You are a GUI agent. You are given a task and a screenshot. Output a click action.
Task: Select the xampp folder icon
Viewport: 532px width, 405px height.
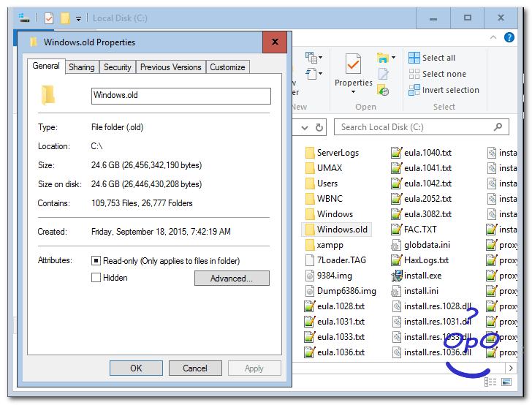point(309,245)
